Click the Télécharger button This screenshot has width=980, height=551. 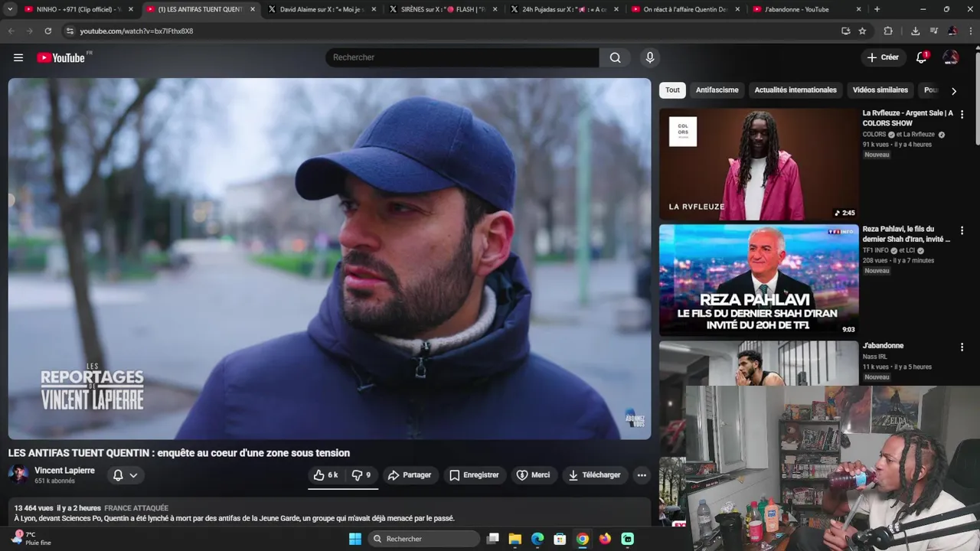(594, 475)
